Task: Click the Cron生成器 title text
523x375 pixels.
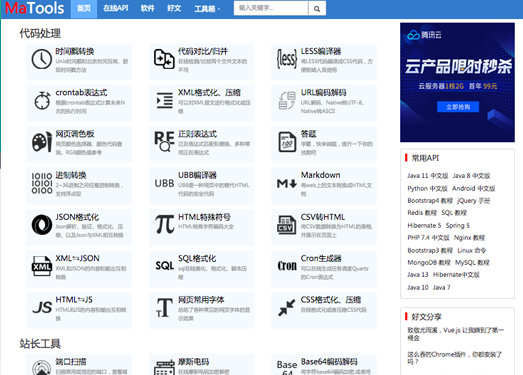Action: coord(321,258)
